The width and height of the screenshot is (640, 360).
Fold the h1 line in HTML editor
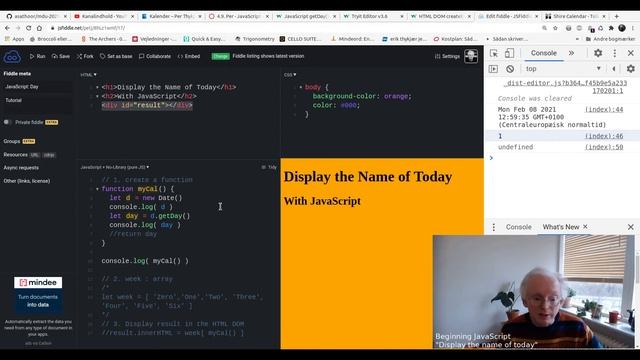point(97,87)
